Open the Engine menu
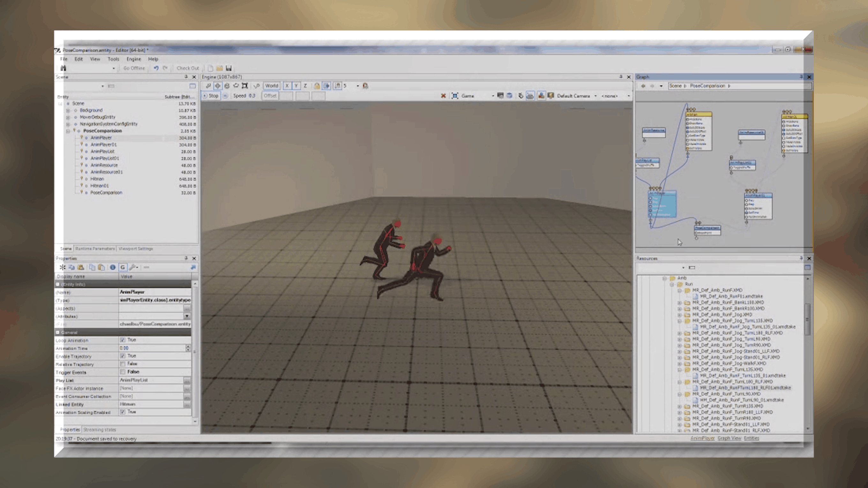868x488 pixels. (x=133, y=59)
